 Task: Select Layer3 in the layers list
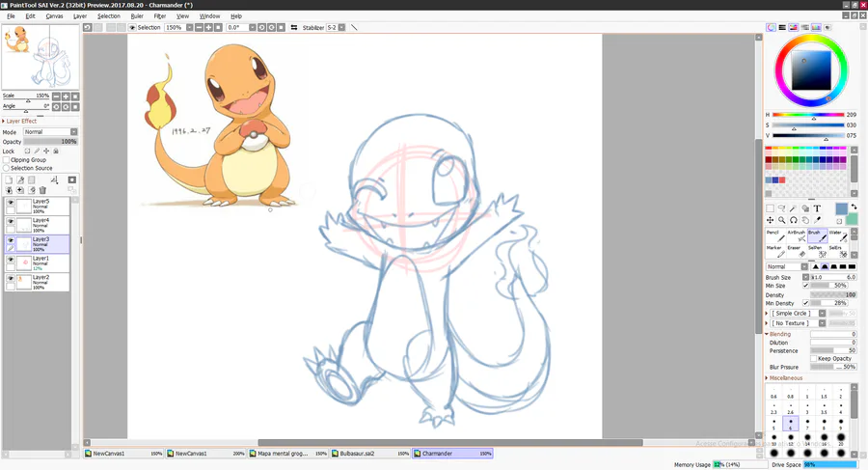(x=37, y=244)
